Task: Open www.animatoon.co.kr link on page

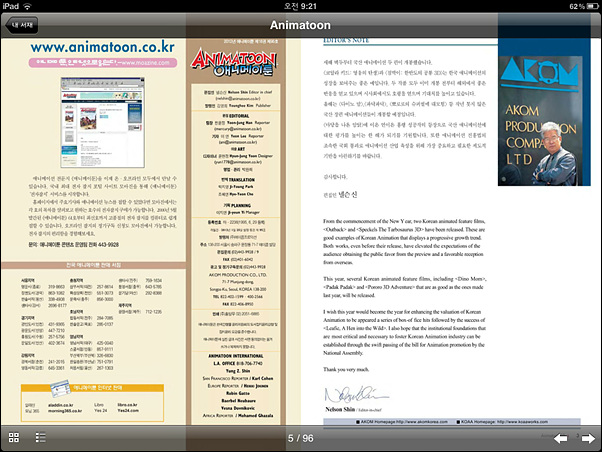Action: [103, 47]
